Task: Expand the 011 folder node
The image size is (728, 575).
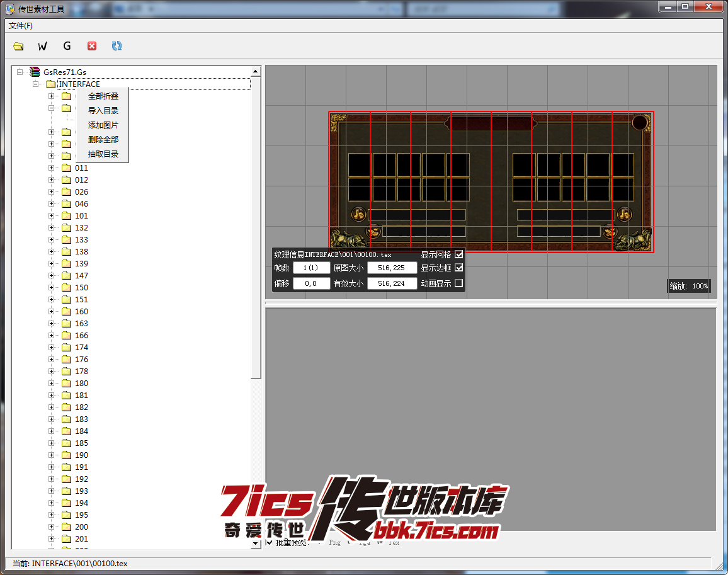Action: 52,168
